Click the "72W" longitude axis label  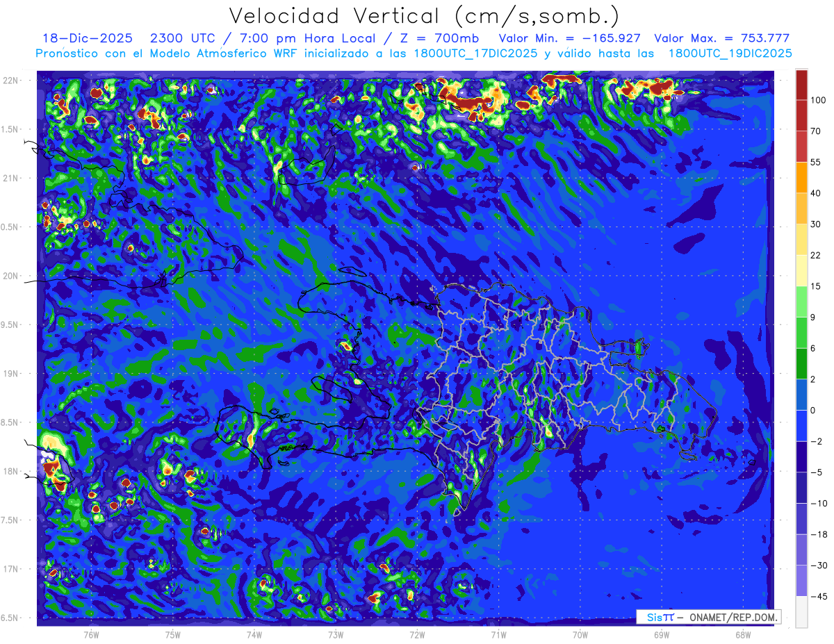click(417, 634)
